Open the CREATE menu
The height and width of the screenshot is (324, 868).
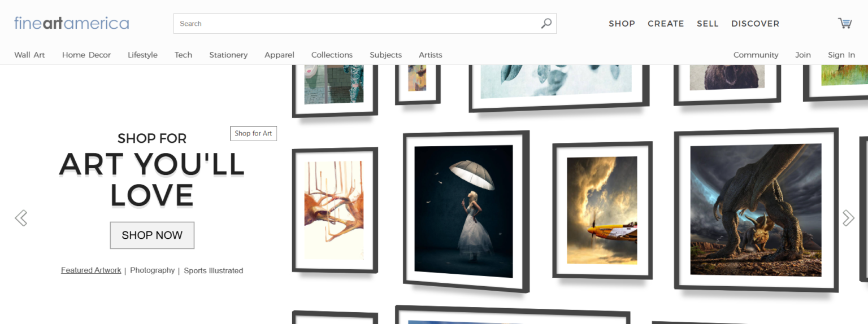pos(666,24)
